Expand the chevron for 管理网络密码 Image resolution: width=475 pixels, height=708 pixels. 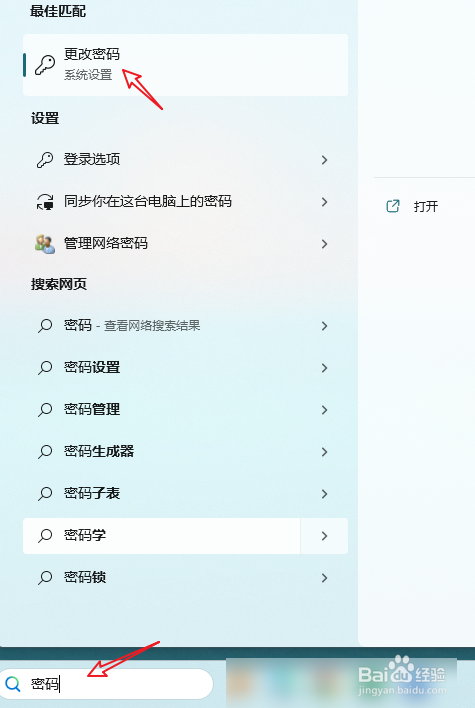324,244
